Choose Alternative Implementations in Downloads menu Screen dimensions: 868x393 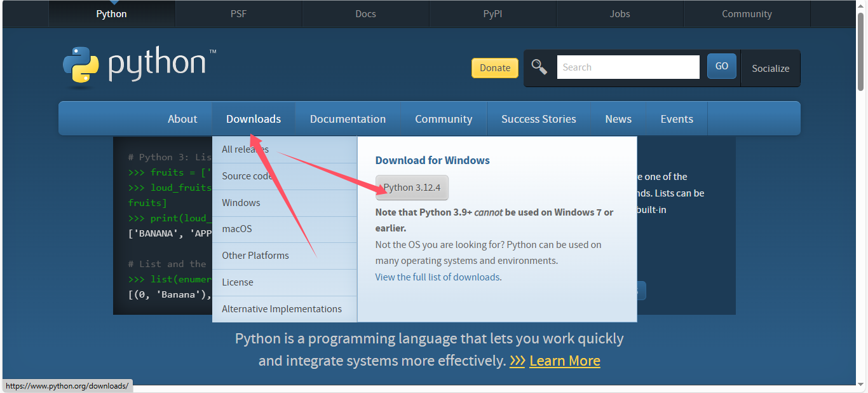pos(285,309)
